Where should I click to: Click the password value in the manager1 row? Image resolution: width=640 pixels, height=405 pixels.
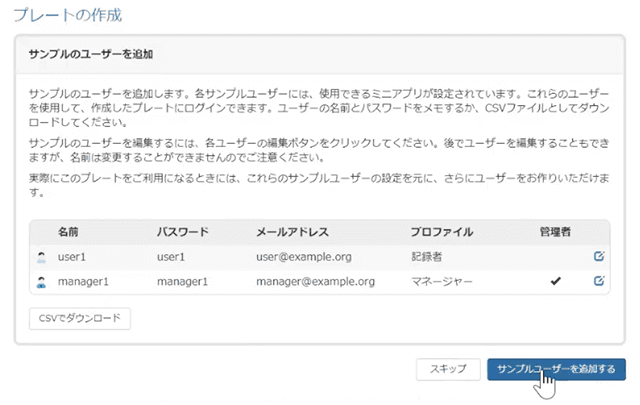pyautogui.click(x=182, y=281)
